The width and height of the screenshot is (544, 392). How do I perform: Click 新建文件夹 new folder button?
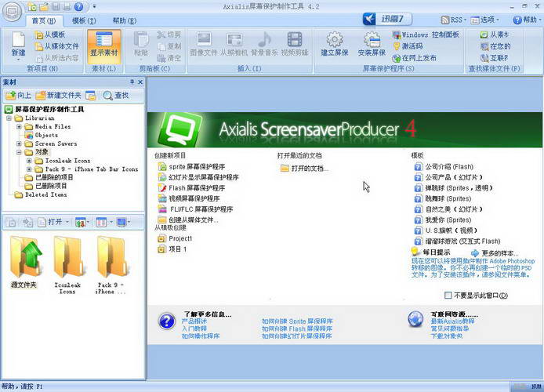58,95
